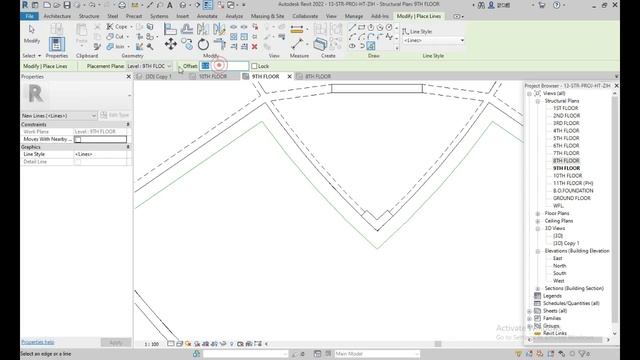Close the Properties palette

[x=129, y=77]
